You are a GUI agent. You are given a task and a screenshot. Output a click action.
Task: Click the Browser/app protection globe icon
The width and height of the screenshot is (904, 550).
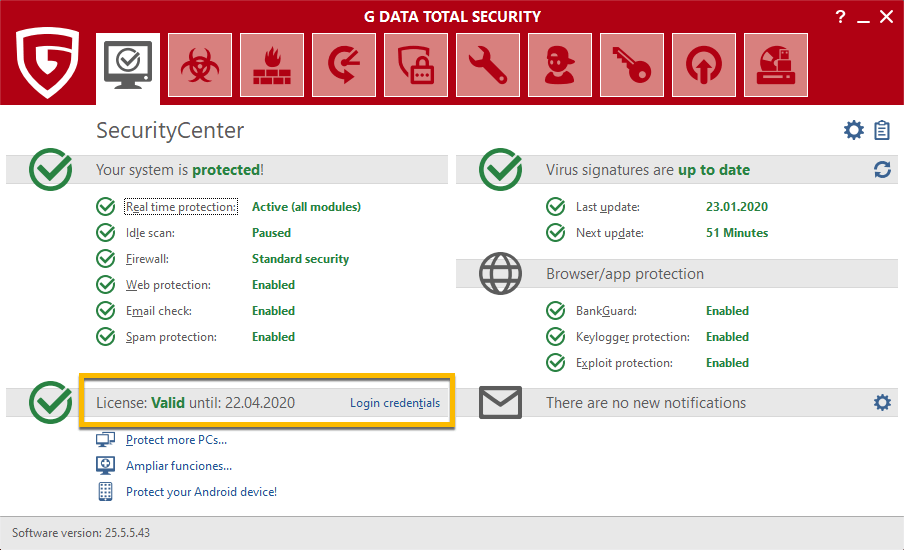500,273
